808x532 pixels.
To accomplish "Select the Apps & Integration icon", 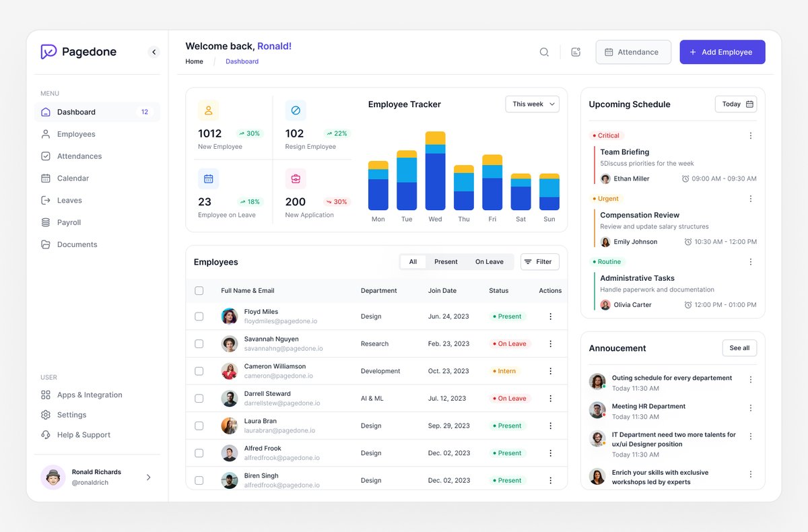I will click(47, 395).
